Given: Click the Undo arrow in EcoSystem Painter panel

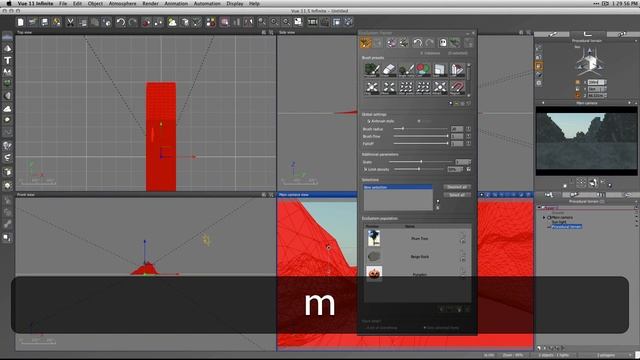Looking at the screenshot, I should (417, 42).
